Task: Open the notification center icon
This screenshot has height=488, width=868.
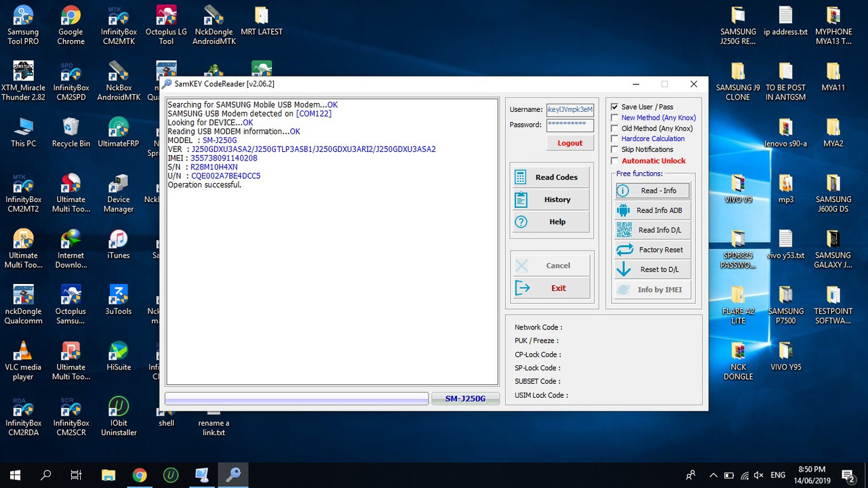Action: pyautogui.click(x=848, y=475)
